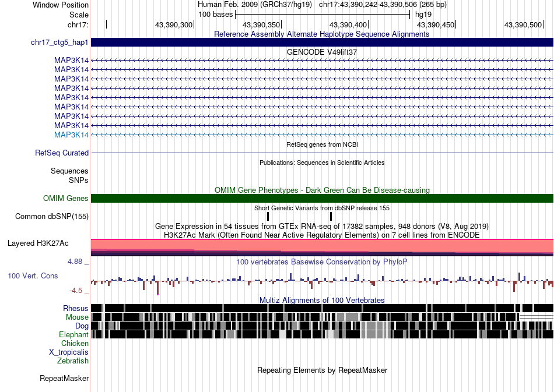The height and width of the screenshot is (392, 554).
Task: Open the H3K27Ac Mark ENCODE track title
Action: (x=322, y=235)
